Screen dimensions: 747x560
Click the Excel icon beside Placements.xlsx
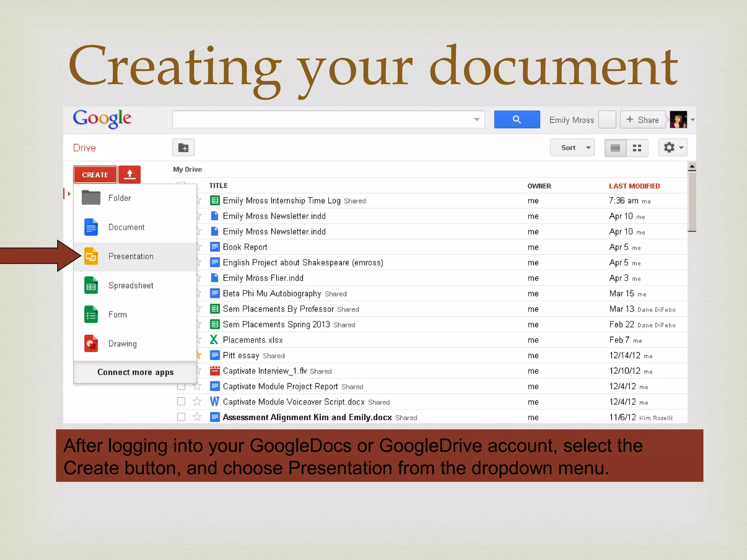pyautogui.click(x=214, y=340)
